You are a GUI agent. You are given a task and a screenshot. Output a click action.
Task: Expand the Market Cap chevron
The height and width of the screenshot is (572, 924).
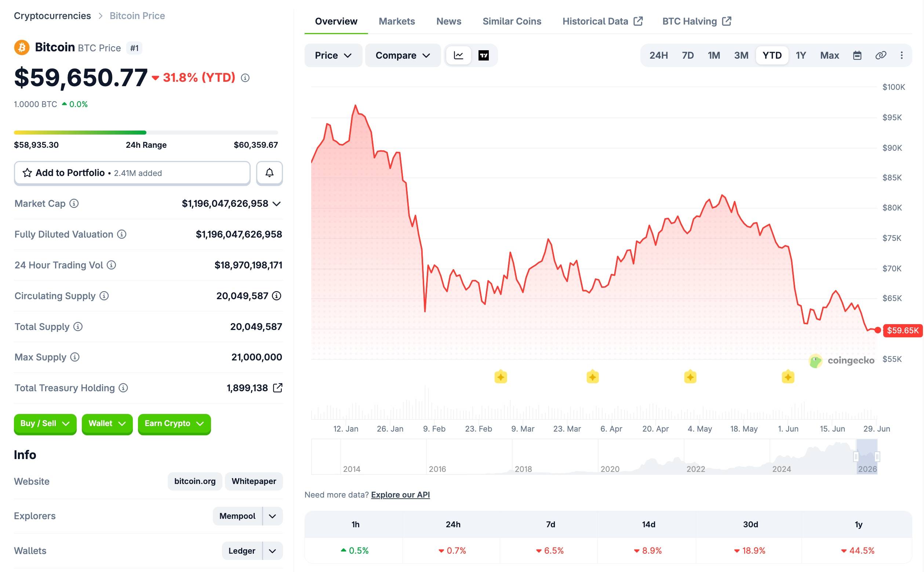tap(277, 204)
